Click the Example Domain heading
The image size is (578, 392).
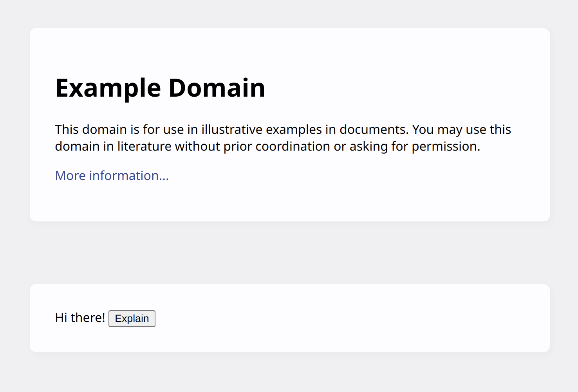click(x=160, y=88)
